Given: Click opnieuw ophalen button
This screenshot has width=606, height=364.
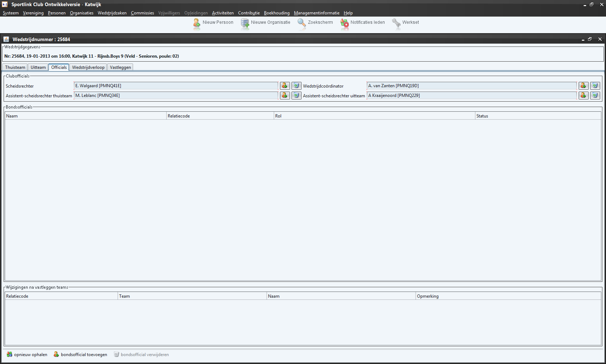Looking at the screenshot, I should (x=27, y=355).
